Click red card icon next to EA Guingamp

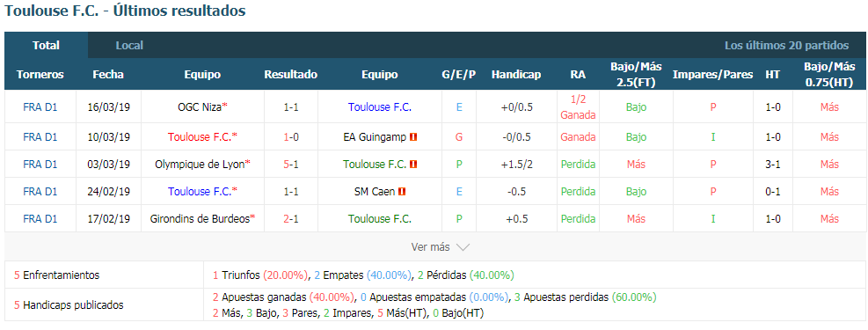pyautogui.click(x=413, y=136)
